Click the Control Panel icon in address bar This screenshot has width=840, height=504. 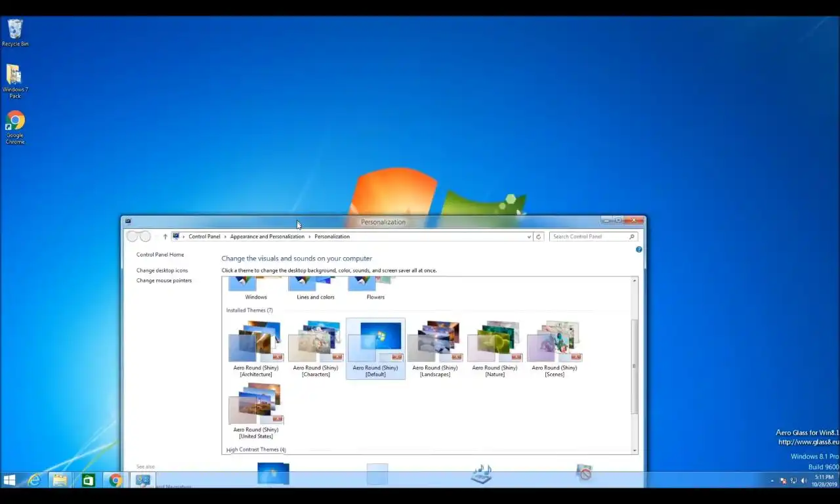[176, 236]
